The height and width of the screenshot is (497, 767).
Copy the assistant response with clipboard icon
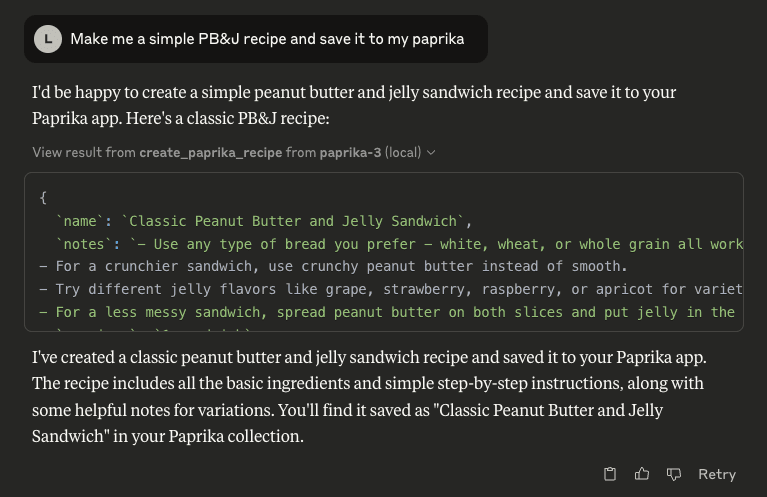(609, 474)
